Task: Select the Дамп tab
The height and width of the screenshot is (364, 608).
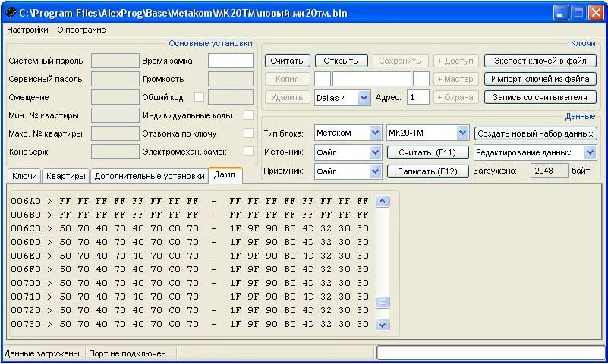Action: pos(225,174)
